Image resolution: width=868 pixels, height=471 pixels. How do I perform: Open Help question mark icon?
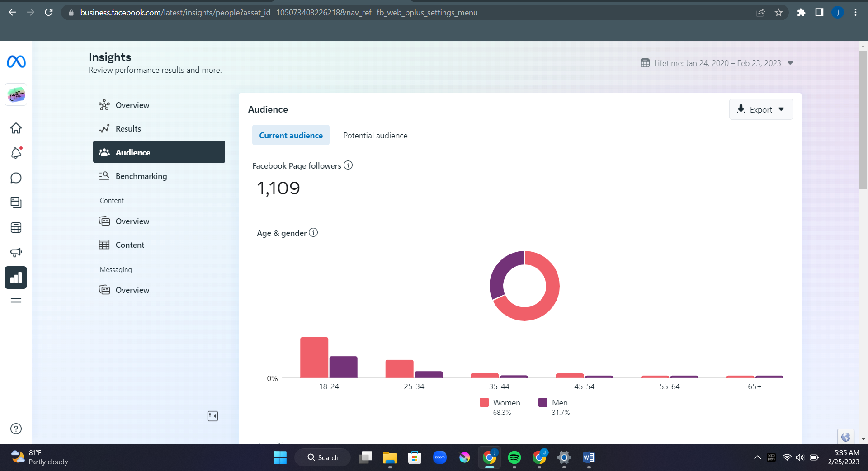pyautogui.click(x=16, y=429)
